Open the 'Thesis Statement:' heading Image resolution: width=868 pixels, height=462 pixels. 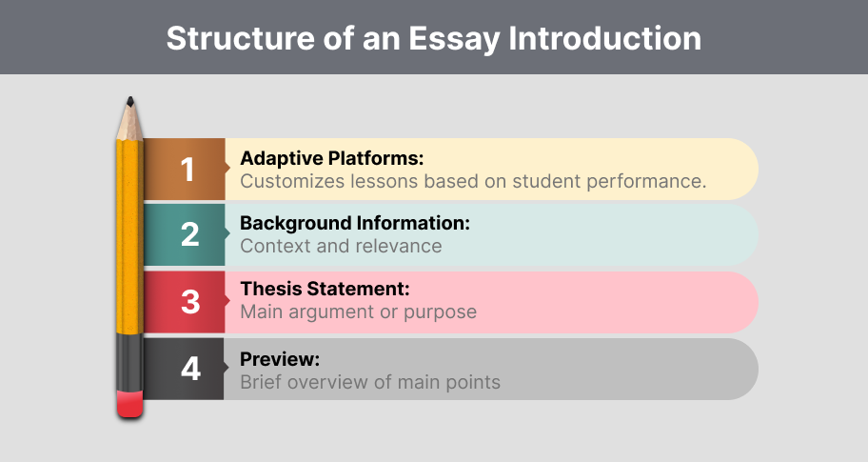point(324,290)
